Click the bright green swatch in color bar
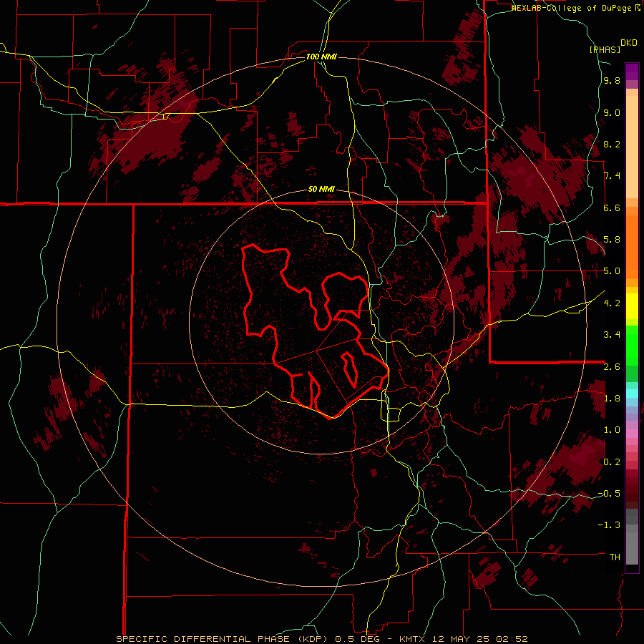This screenshot has width=644, height=644. coord(632,346)
